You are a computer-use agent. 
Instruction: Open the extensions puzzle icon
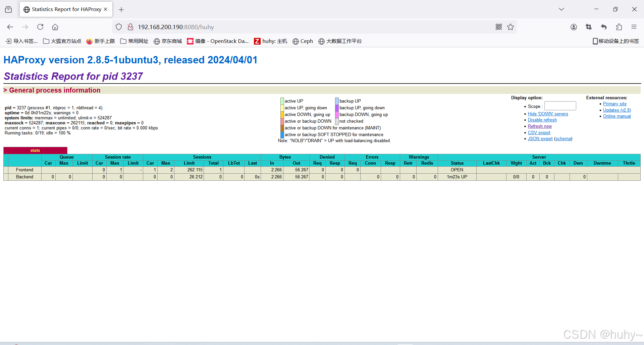(x=619, y=27)
